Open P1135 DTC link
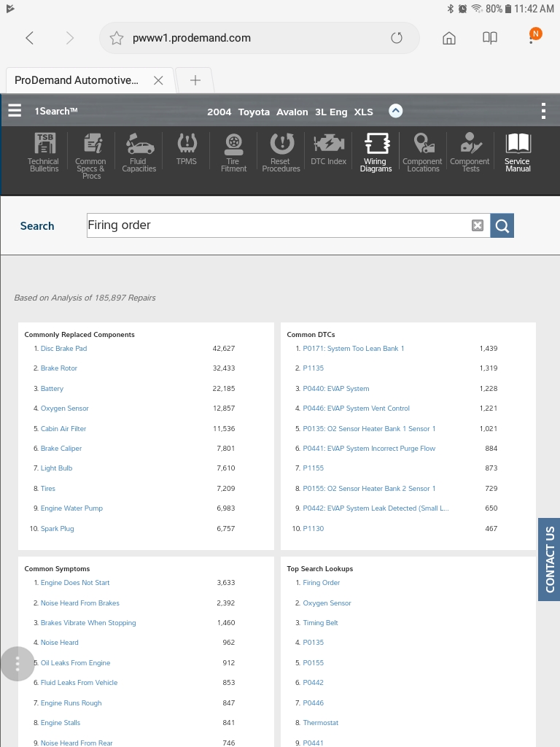 314,368
